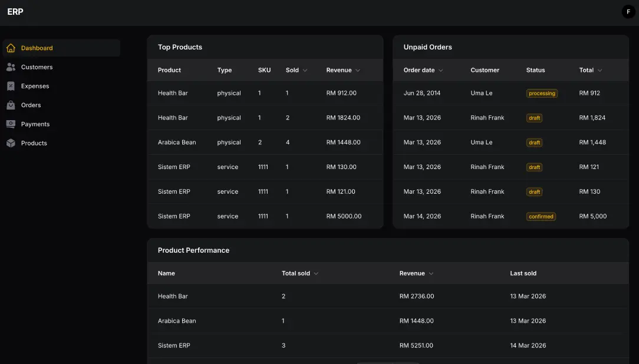Click draft badge in RM 1,824 row
This screenshot has width=639, height=364.
534,118
